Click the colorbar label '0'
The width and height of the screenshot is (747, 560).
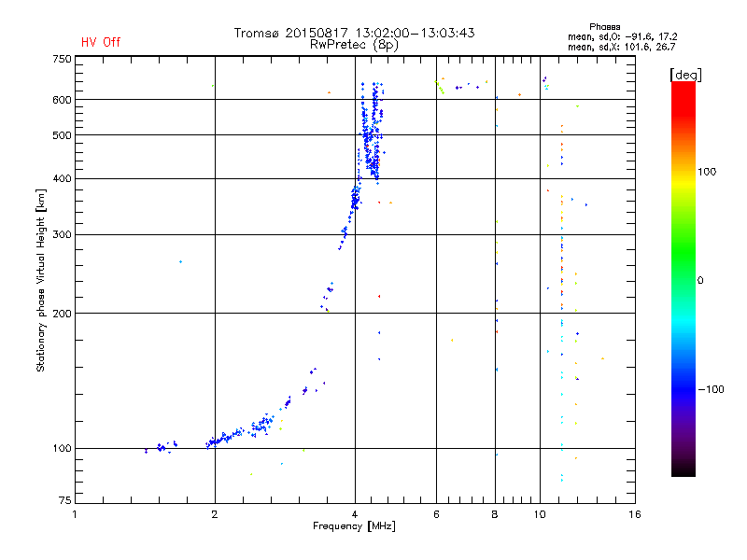[x=699, y=281]
